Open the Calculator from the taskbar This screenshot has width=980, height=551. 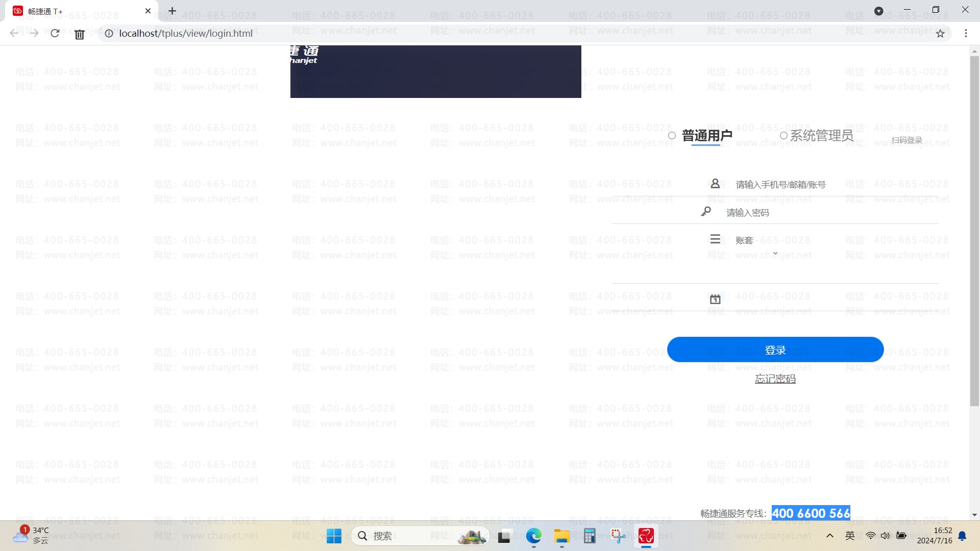590,536
